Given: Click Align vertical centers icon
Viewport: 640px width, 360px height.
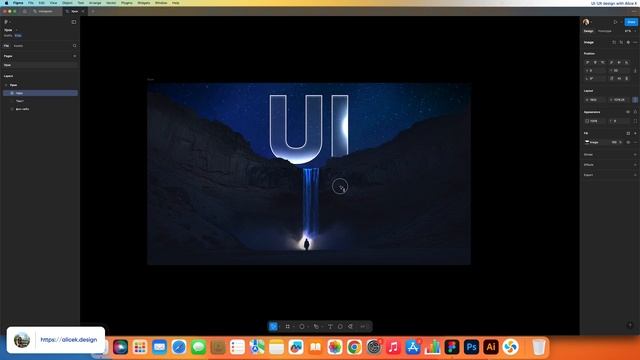Looking at the screenshot, I should click(x=619, y=62).
